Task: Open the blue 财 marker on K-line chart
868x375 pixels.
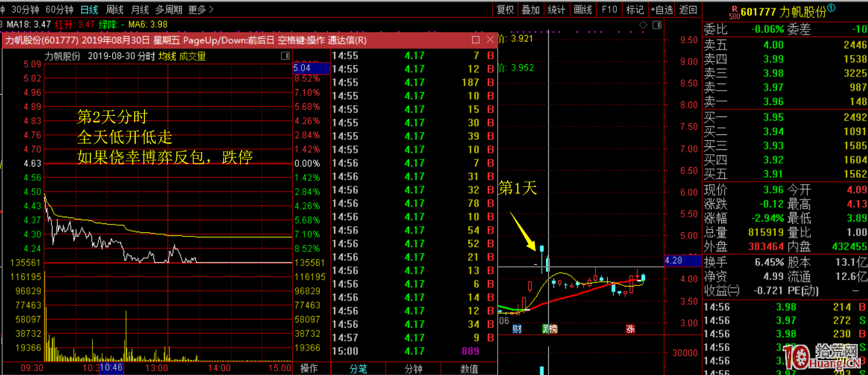Action: [517, 329]
